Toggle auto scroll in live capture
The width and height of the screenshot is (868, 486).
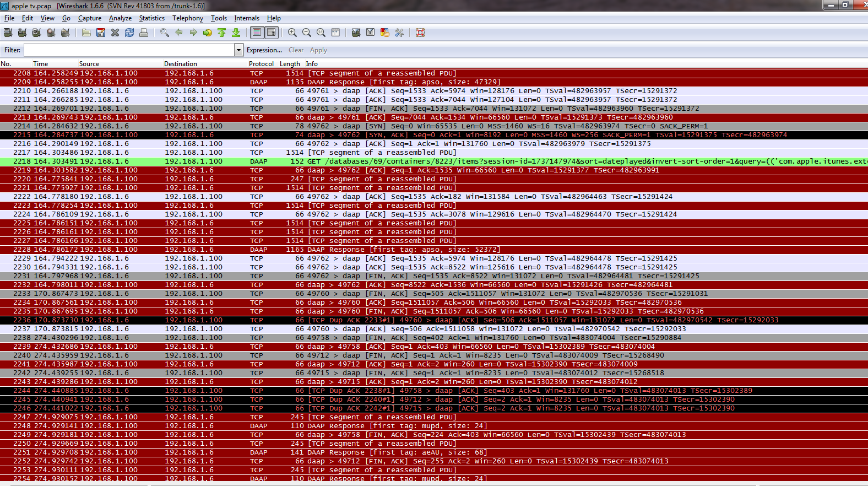pos(272,33)
